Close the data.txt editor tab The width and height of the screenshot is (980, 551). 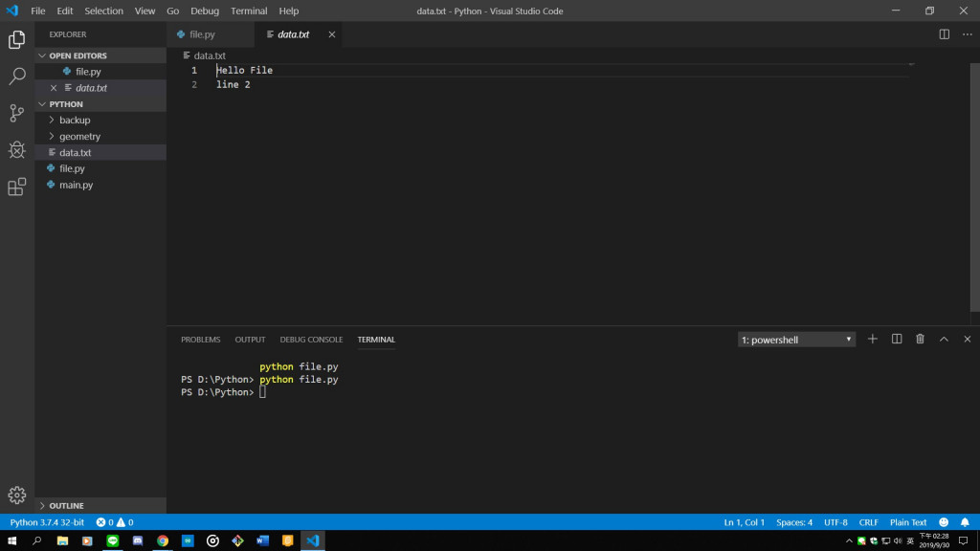coord(332,34)
